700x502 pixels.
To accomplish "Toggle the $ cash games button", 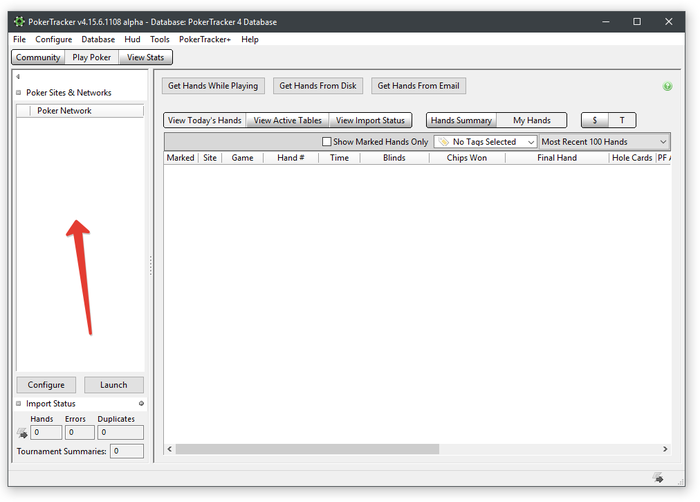I will (595, 120).
